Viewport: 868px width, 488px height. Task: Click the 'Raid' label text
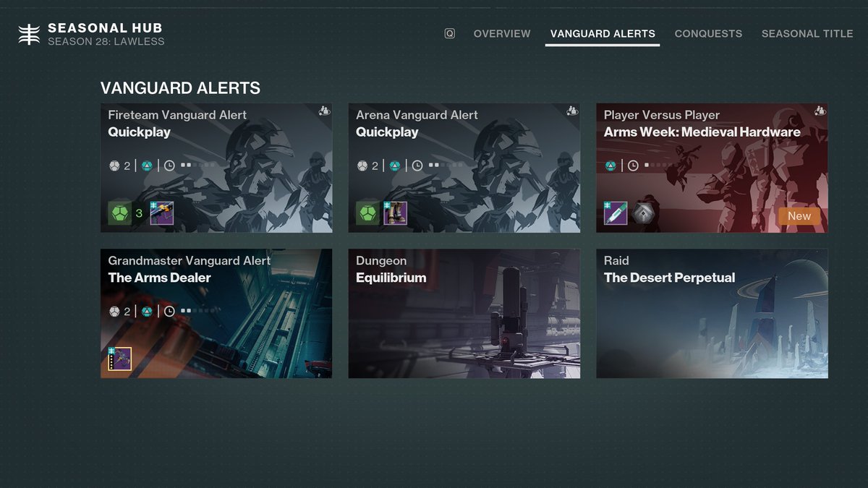click(616, 260)
